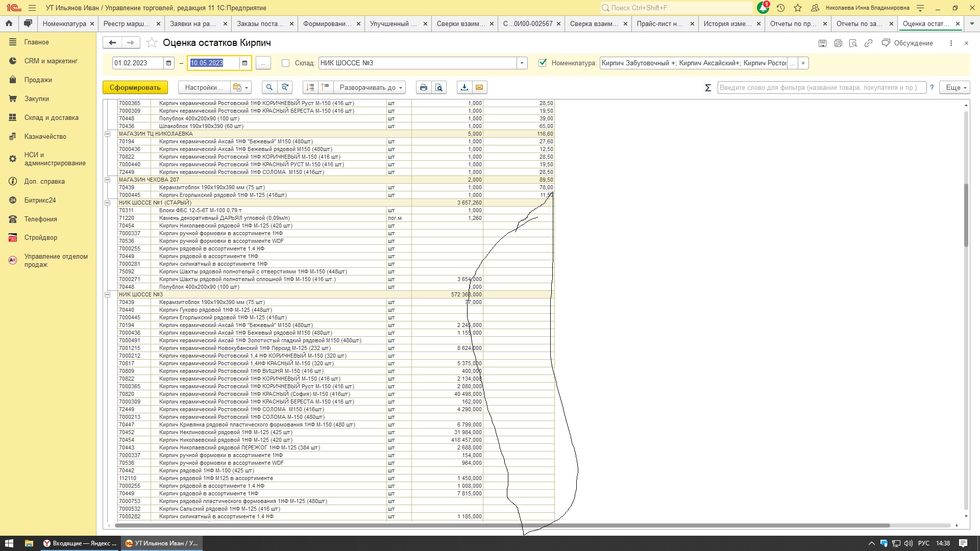980x551 pixels.
Task: Collapse the МАГАЗИН ЧЕХОВА 207 group
Action: pos(108,180)
